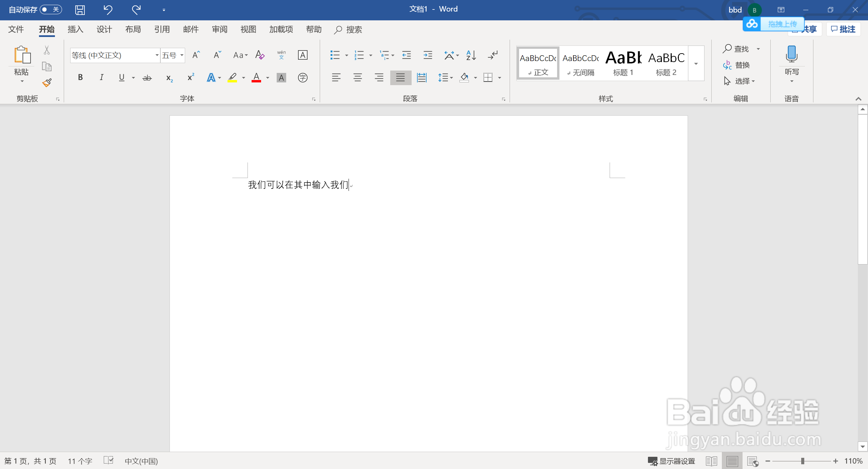The height and width of the screenshot is (469, 868).
Task: Switch to the 审阅 tab
Action: pos(220,30)
